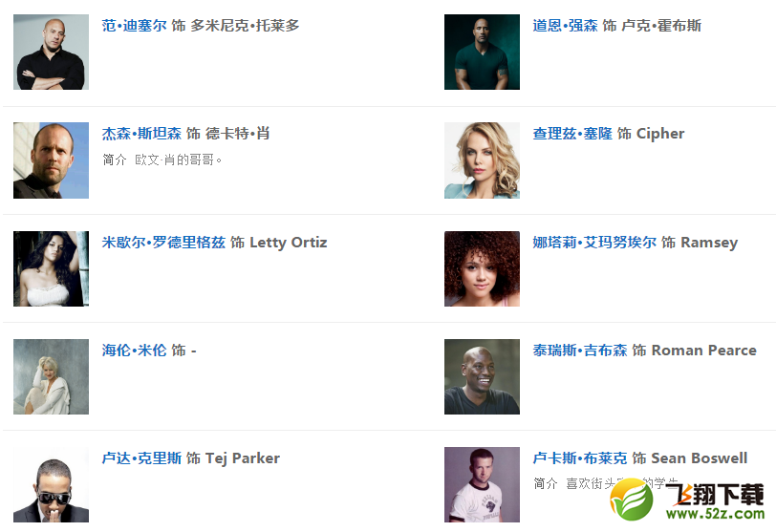The image size is (776, 532).
Task: Select 杰森·斯坦森 portrait thumbnail
Action: [x=51, y=160]
